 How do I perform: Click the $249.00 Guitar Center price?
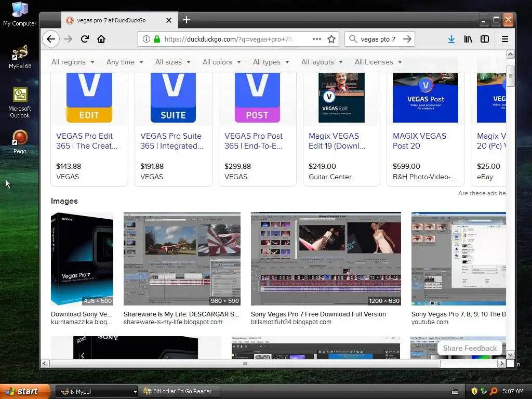[x=322, y=166]
